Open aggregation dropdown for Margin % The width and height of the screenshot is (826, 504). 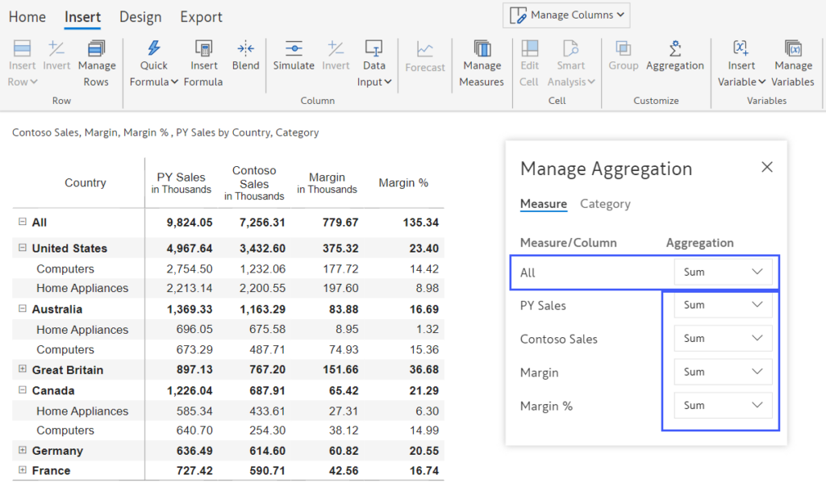(723, 405)
